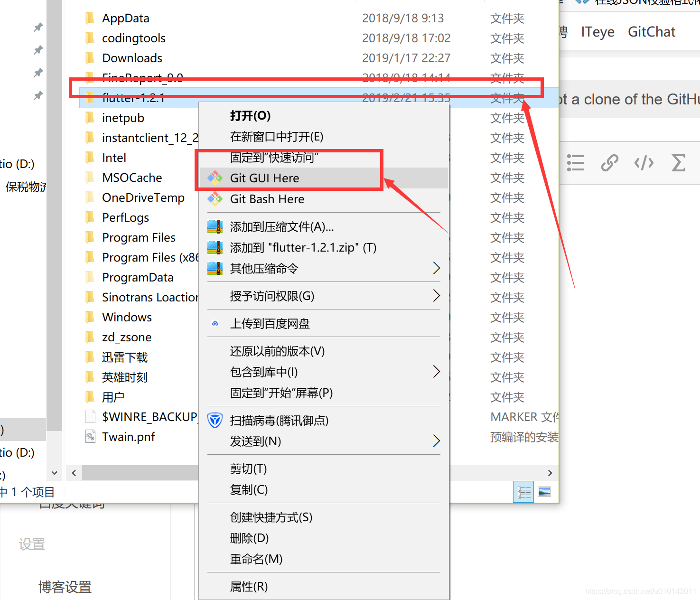This screenshot has height=600, width=700.
Task: Click the folder icon next to inetpub
Action: [x=89, y=118]
